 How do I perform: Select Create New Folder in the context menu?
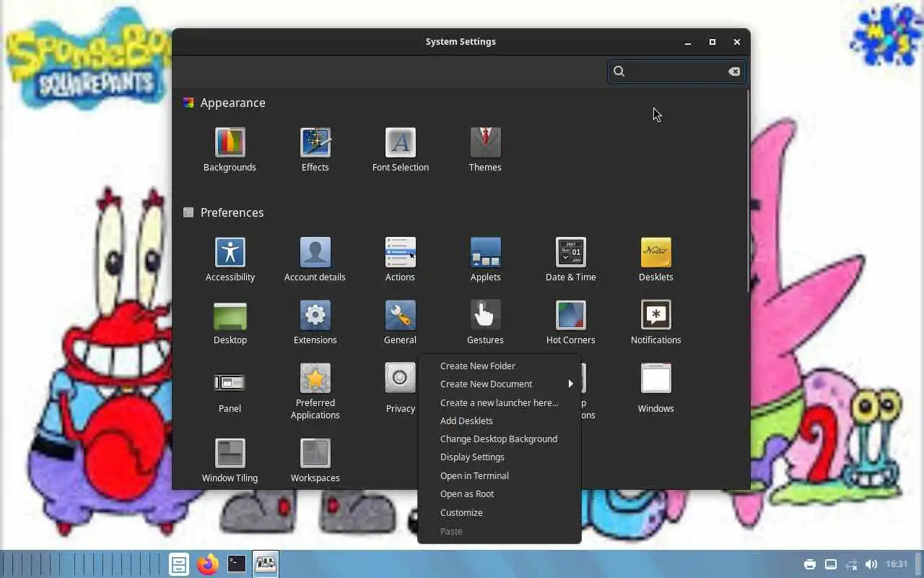500,366
